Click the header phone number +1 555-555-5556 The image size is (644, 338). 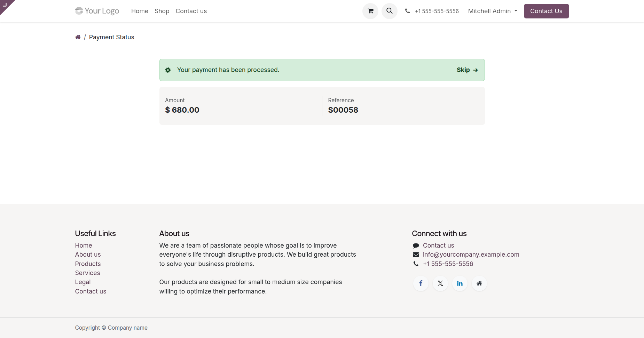[437, 11]
